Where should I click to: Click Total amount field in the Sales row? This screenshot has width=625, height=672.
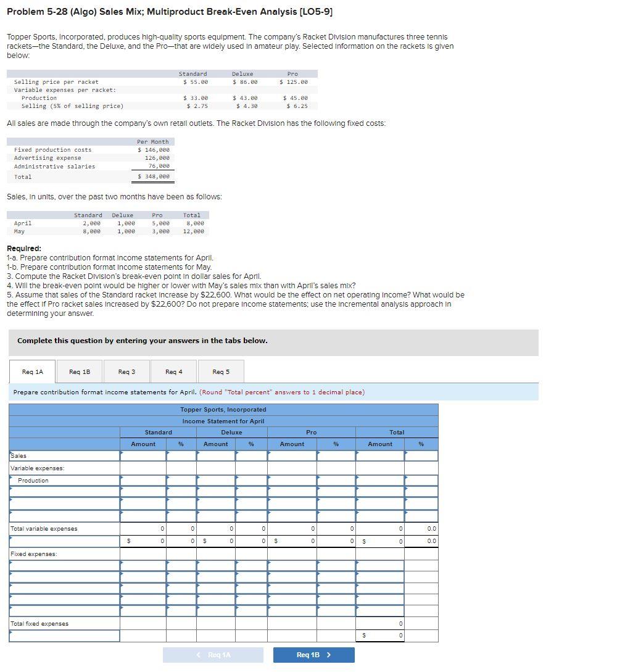pyautogui.click(x=380, y=455)
